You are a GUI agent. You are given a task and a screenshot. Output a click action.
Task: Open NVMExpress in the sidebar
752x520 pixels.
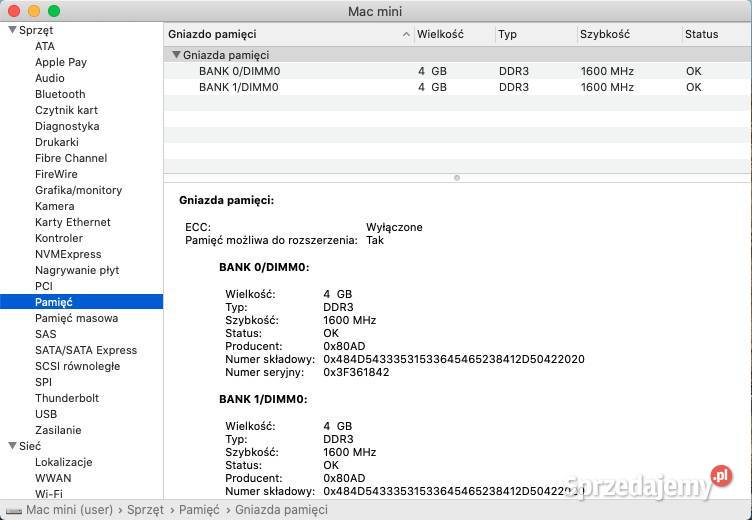coord(68,254)
